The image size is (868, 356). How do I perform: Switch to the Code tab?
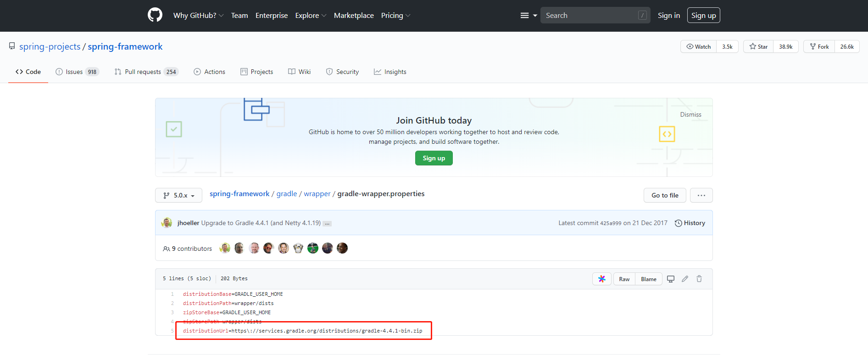pos(28,72)
